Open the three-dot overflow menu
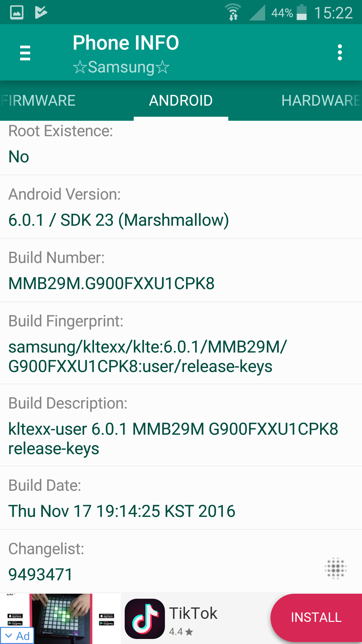The image size is (362, 644). coord(340,53)
